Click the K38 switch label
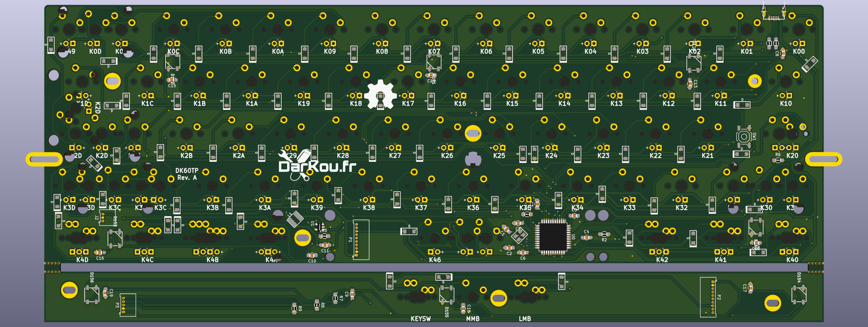This screenshot has height=327, width=868. (369, 208)
